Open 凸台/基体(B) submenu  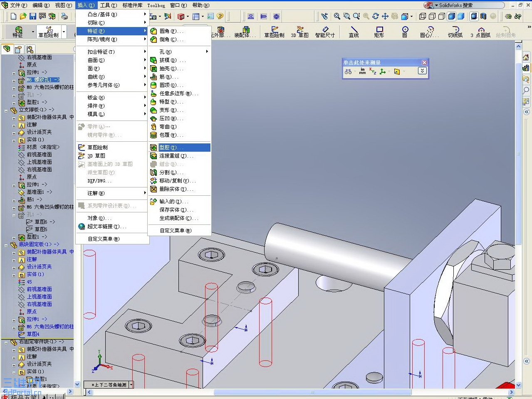112,15
